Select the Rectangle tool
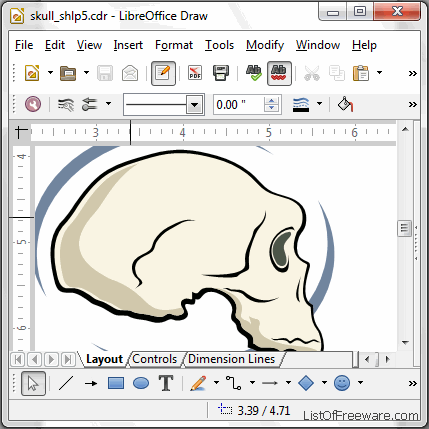This screenshot has height=429, width=429. pos(116,383)
